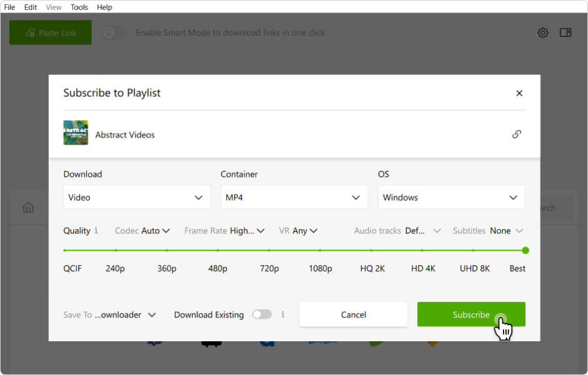Open the Download type dropdown
The height and width of the screenshot is (375, 588).
pos(136,197)
